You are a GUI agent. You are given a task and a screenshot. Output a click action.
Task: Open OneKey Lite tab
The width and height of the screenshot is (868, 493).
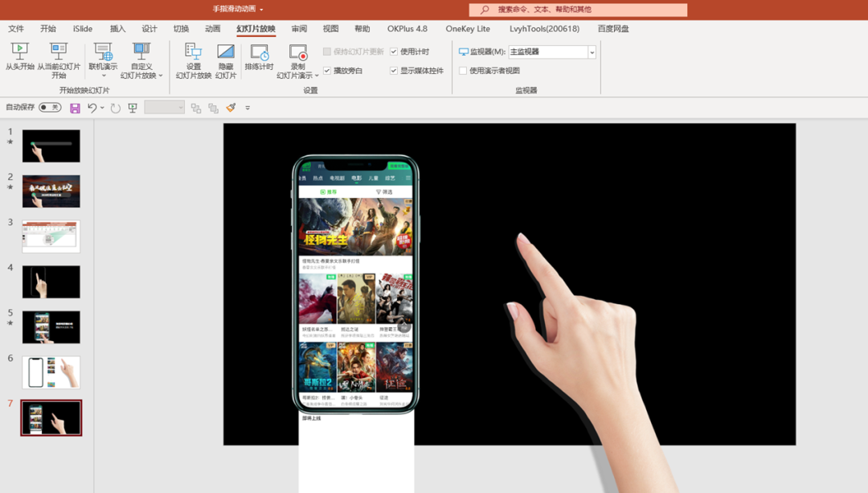(468, 29)
